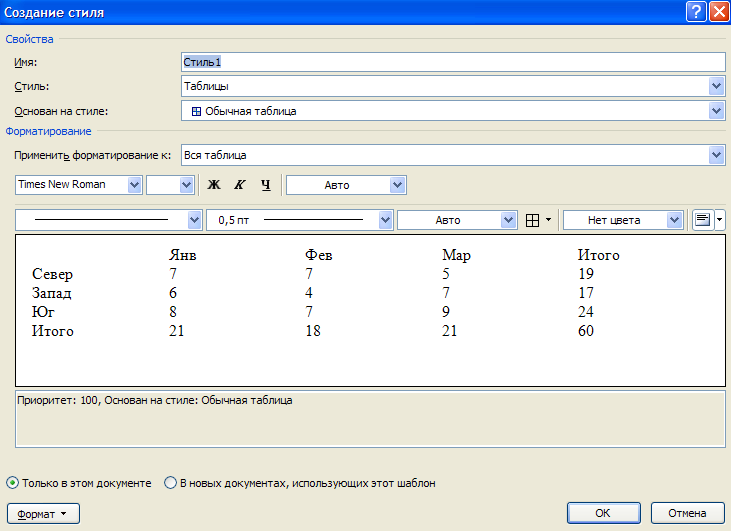
Task: Open the Times New Roman font dropdown
Action: point(135,185)
